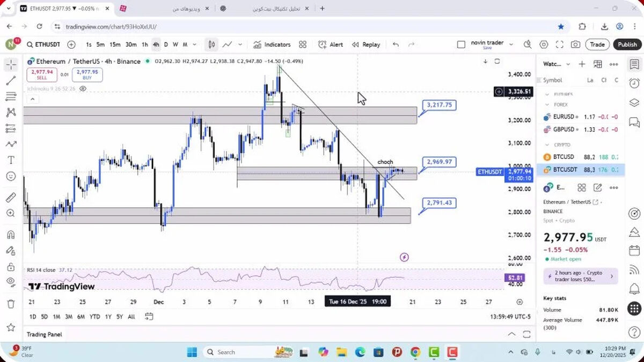This screenshot has height=362, width=644.
Task: Expand the Watchlist name dropdown
Action: 568,64
